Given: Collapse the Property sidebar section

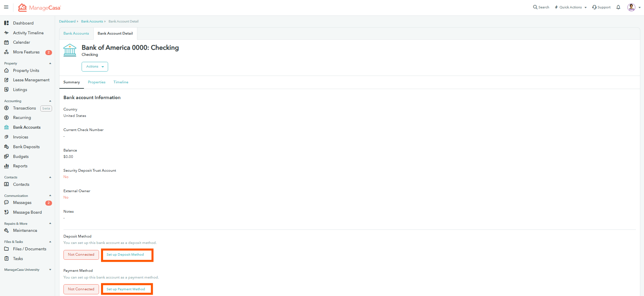Looking at the screenshot, I should click(x=50, y=63).
